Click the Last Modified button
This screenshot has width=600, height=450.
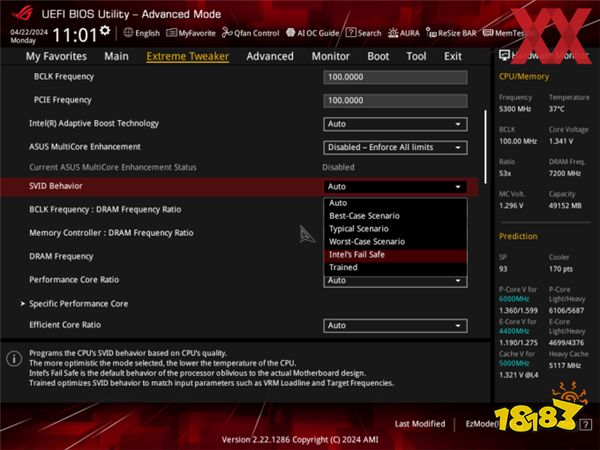point(420,424)
